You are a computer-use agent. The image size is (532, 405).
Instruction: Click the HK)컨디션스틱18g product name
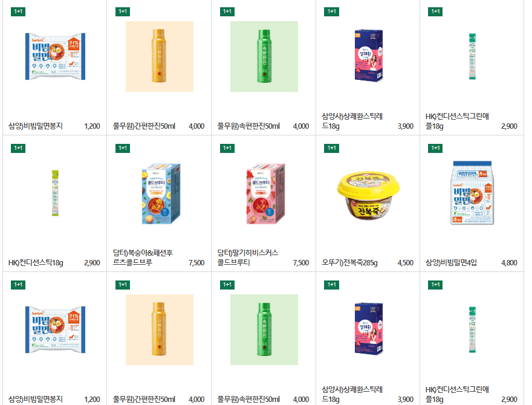point(36,262)
